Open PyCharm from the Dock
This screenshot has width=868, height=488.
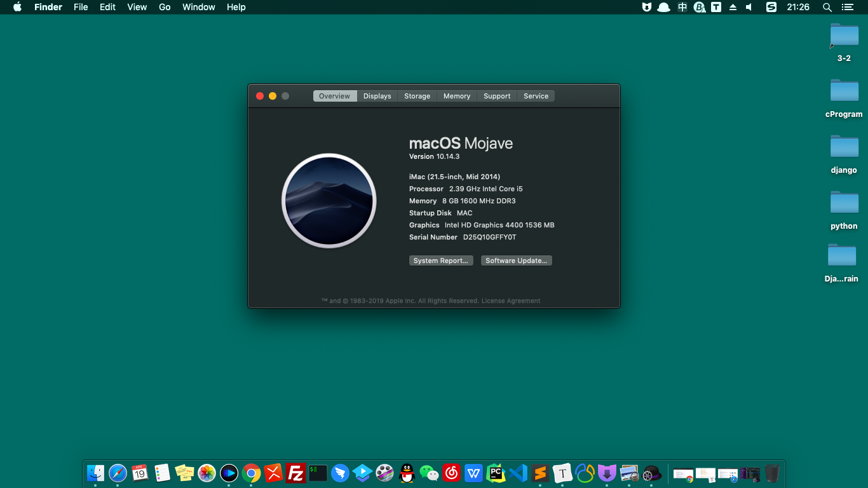[496, 473]
